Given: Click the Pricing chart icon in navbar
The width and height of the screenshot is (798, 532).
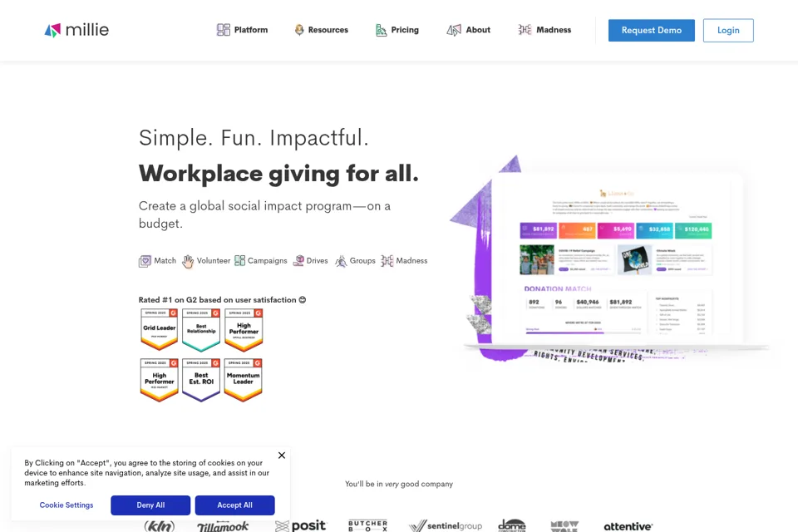Looking at the screenshot, I should 382,30.
